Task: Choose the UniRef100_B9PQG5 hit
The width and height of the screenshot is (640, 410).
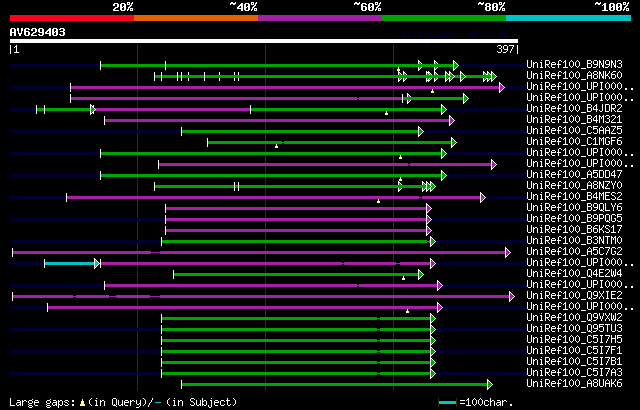Action: click(x=574, y=219)
